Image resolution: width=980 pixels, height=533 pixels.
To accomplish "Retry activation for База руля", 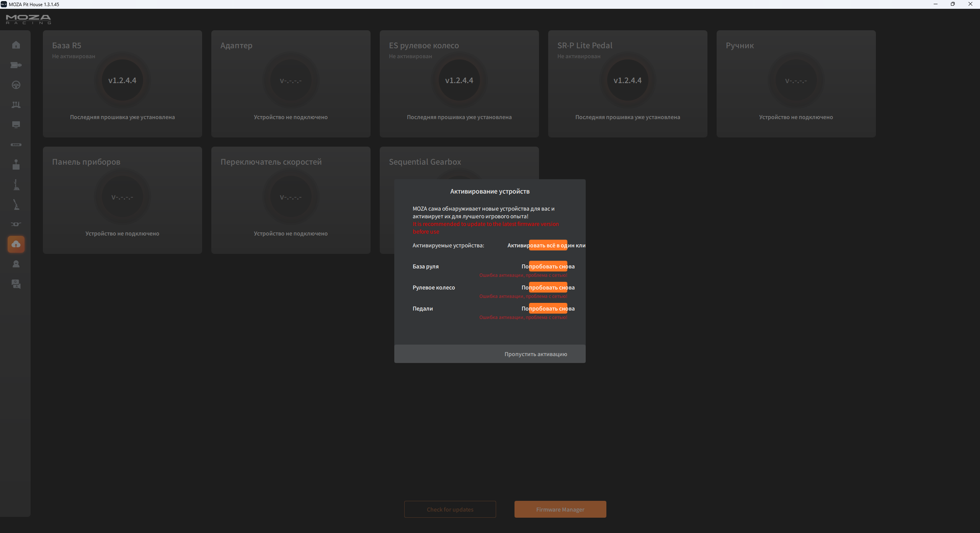I will [548, 266].
